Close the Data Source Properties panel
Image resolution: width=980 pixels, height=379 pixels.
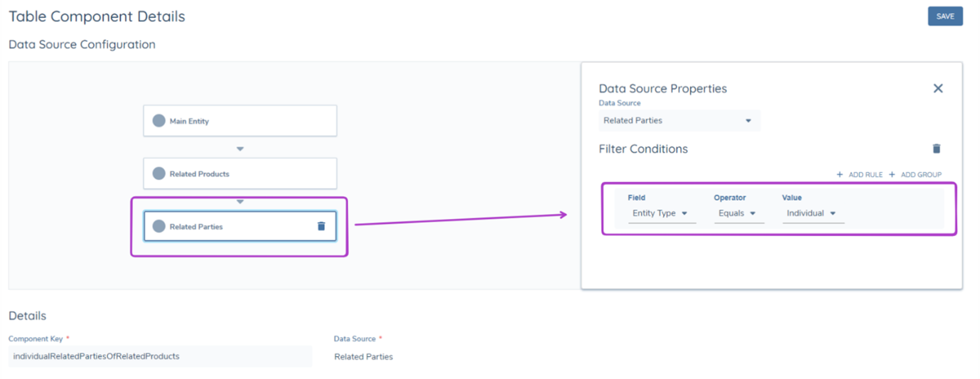coord(937,88)
